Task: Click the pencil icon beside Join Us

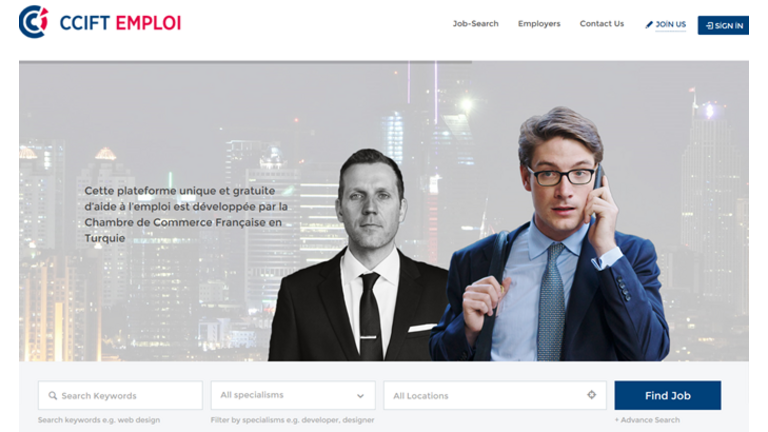Action: point(649,24)
